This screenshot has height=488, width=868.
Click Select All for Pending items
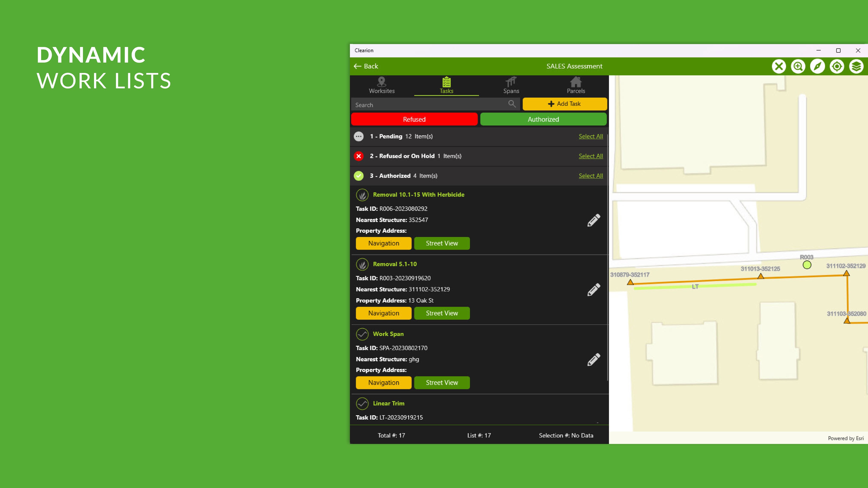click(x=590, y=136)
